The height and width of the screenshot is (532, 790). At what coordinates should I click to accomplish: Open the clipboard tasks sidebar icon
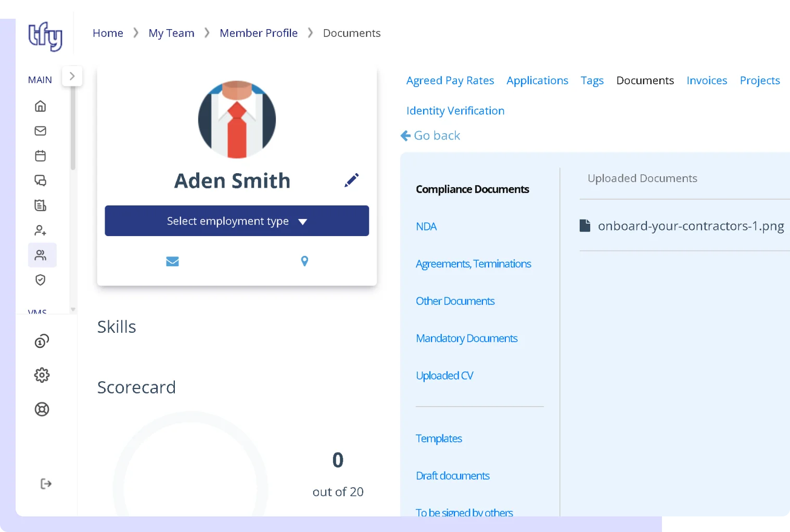(40, 205)
